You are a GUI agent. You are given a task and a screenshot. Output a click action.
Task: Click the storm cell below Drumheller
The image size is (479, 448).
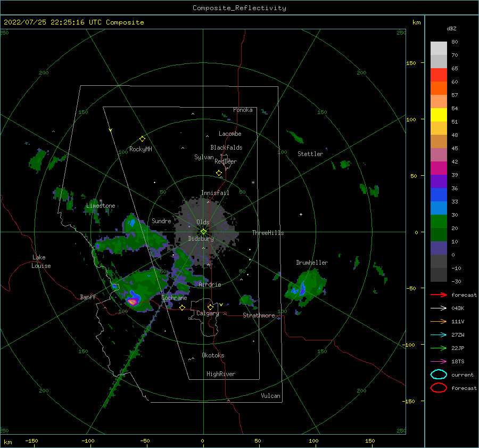(305, 288)
